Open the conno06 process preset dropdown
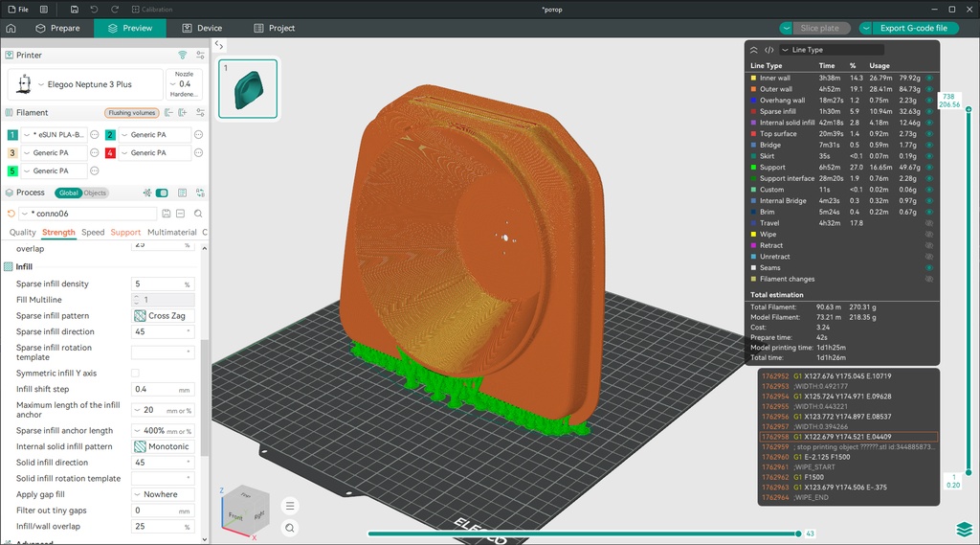 point(87,214)
